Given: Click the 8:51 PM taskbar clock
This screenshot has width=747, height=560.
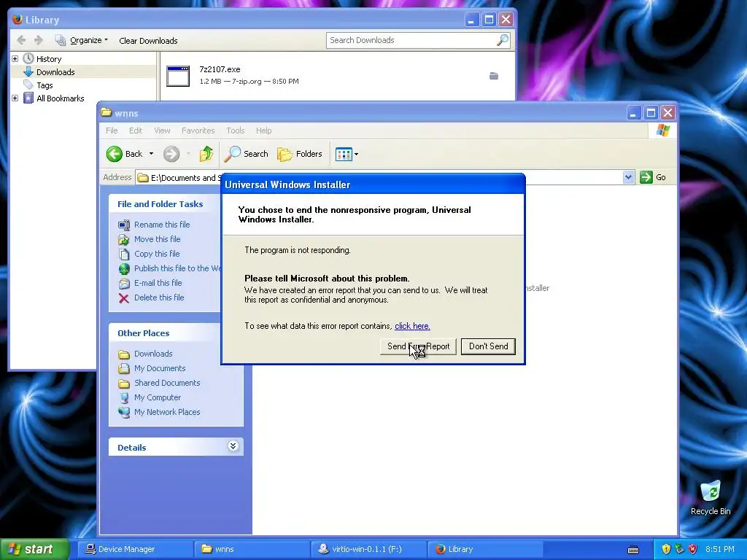Looking at the screenshot, I should (x=720, y=549).
